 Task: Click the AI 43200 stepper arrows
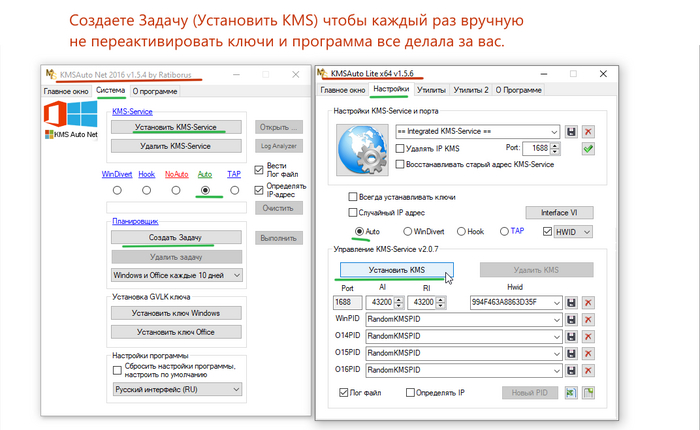click(x=399, y=302)
